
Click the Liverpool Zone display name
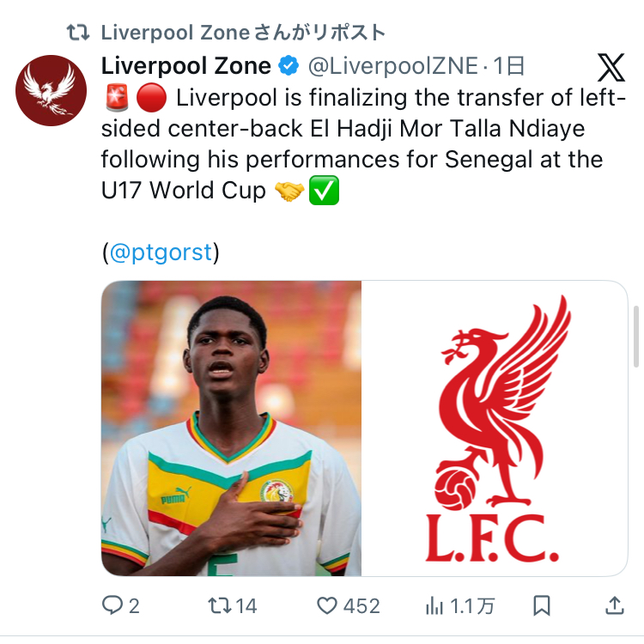point(185,65)
